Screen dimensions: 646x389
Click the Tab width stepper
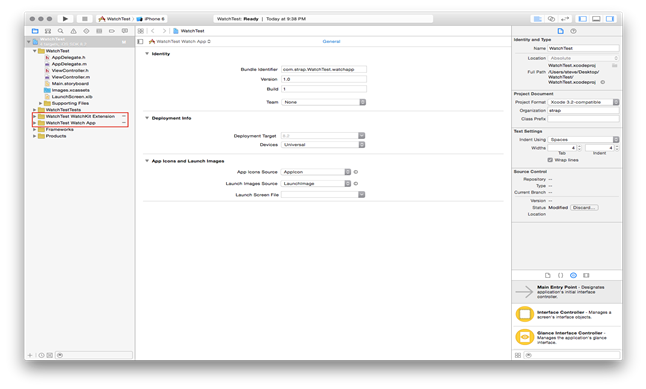pos(579,148)
